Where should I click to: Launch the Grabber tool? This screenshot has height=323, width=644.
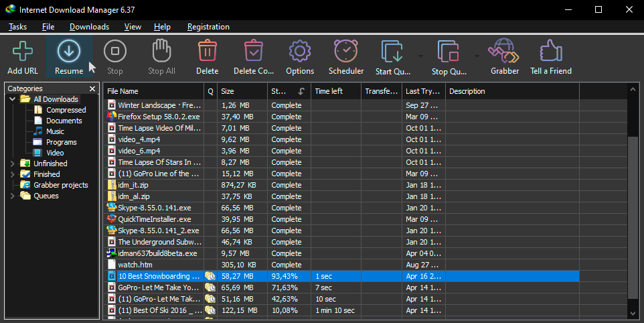[504, 52]
